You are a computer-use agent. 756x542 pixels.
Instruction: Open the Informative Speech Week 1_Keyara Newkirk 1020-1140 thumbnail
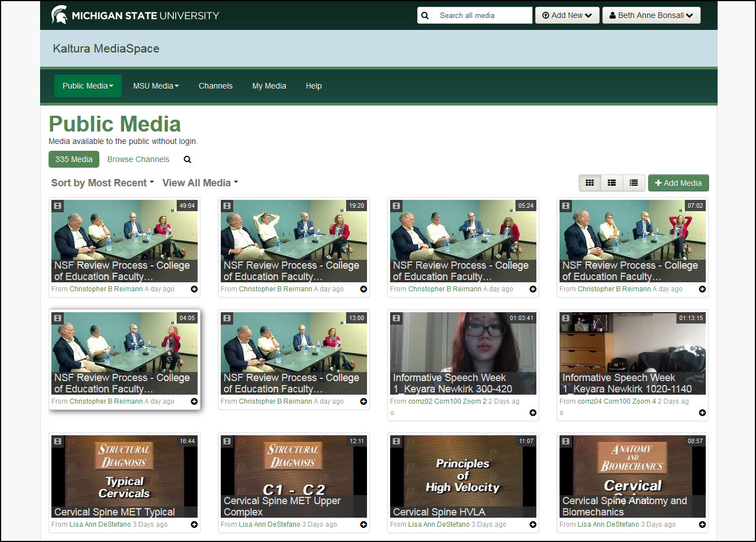tap(632, 353)
